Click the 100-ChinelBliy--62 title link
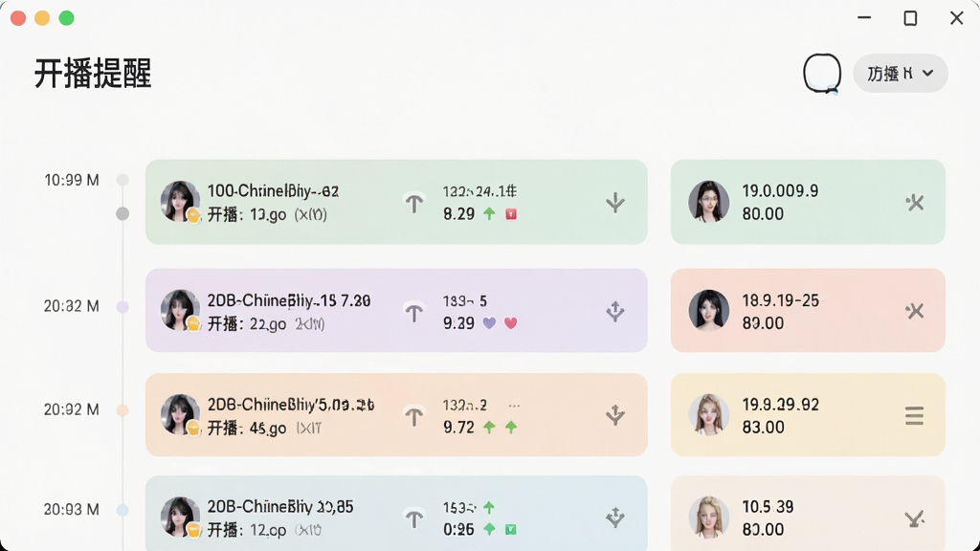 coord(273,191)
